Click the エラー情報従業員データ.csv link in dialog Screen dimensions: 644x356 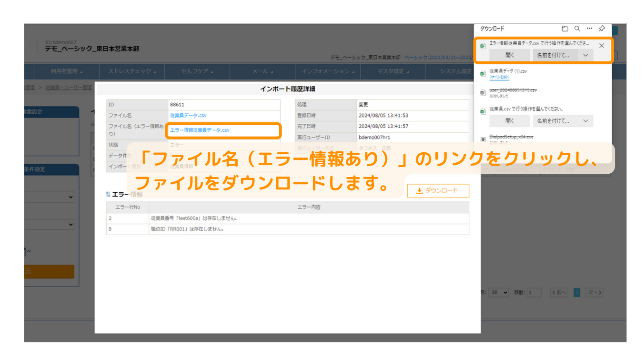point(200,130)
